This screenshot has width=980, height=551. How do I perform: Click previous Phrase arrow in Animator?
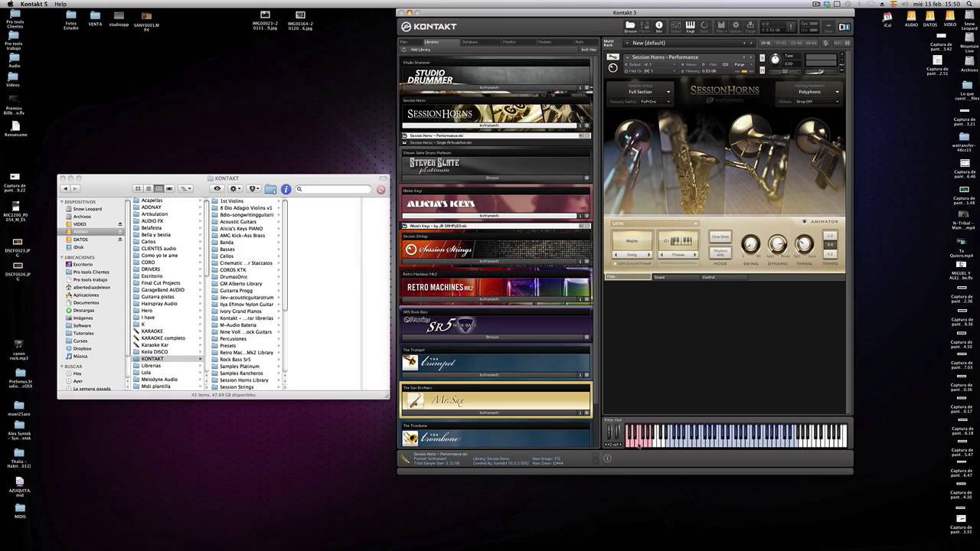point(661,255)
